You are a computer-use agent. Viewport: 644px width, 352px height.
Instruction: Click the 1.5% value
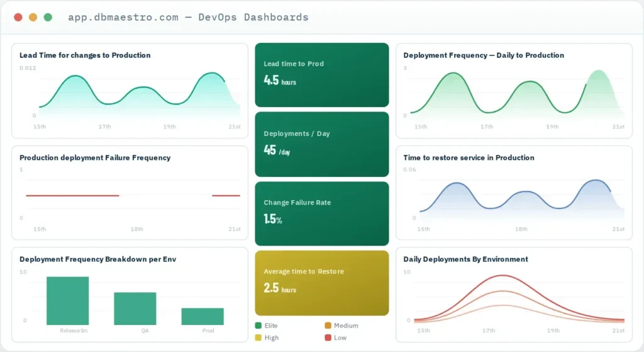point(273,219)
